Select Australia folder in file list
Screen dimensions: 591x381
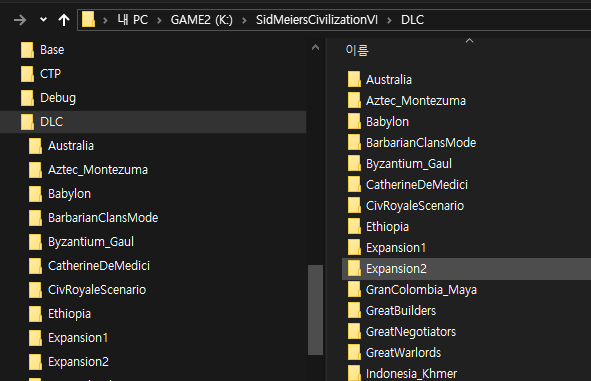tap(389, 80)
